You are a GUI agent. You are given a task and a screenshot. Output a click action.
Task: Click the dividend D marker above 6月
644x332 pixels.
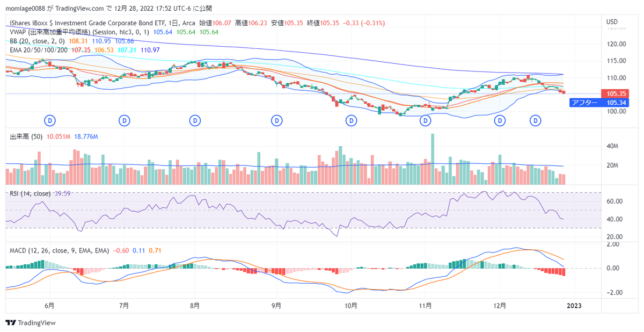point(50,121)
